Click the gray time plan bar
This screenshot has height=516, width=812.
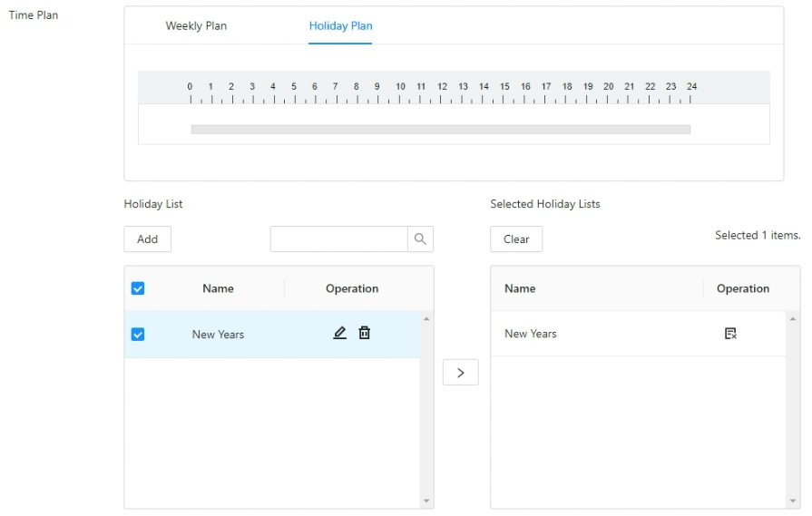[x=440, y=130]
